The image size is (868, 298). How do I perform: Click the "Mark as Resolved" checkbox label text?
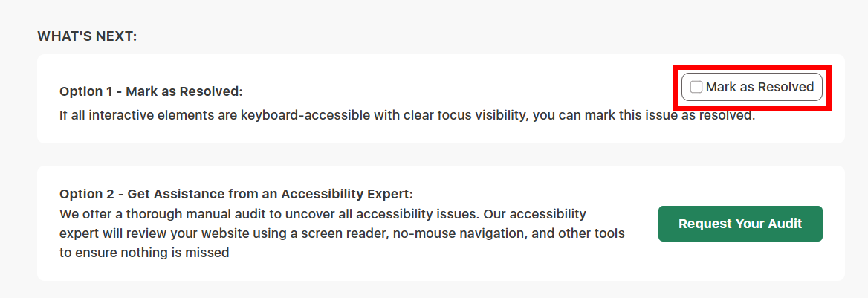click(x=759, y=87)
